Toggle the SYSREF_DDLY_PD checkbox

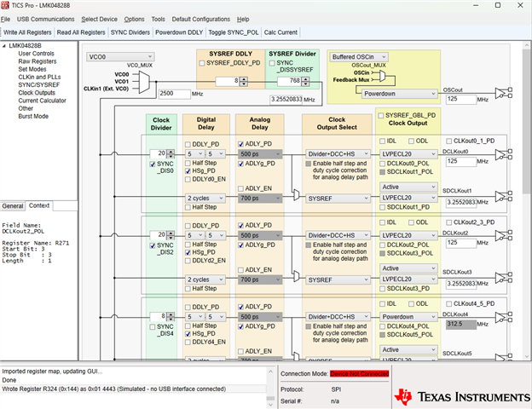202,63
